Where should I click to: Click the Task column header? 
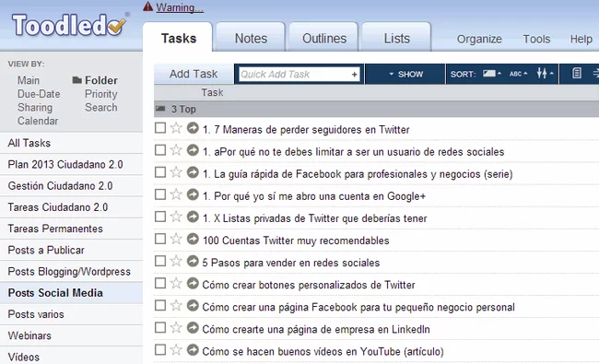point(212,92)
